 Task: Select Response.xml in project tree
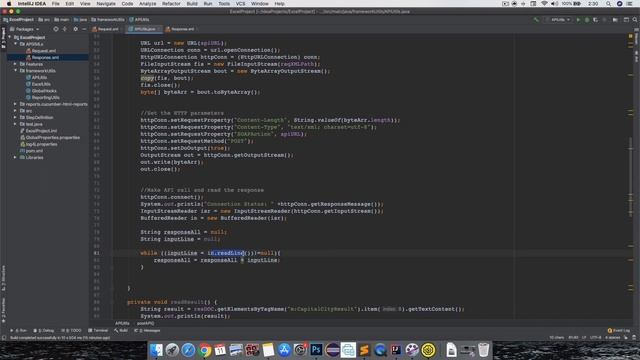coord(45,57)
